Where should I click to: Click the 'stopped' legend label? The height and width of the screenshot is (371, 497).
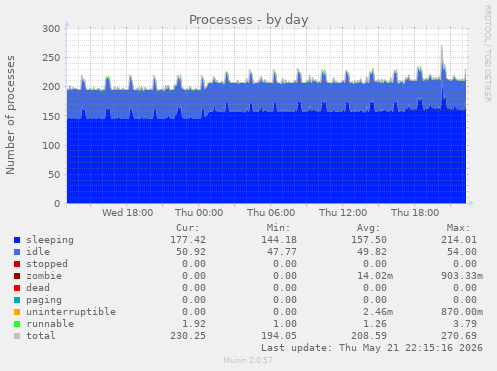pyautogui.click(x=47, y=264)
